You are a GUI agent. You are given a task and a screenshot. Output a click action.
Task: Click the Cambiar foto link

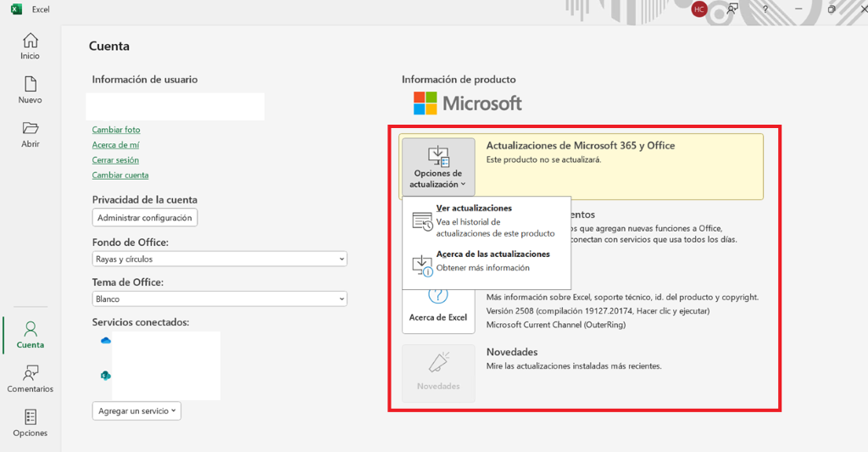pyautogui.click(x=116, y=130)
